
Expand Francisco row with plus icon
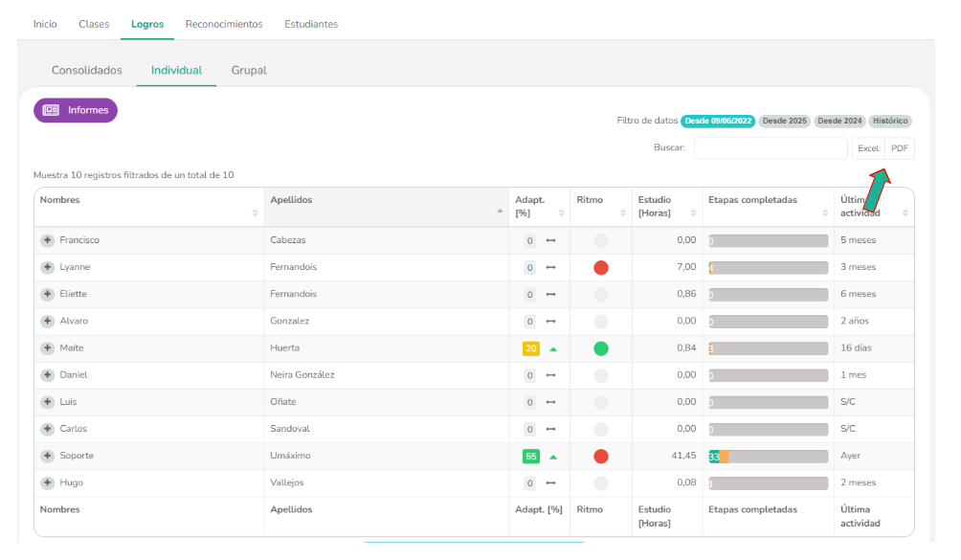click(x=47, y=240)
